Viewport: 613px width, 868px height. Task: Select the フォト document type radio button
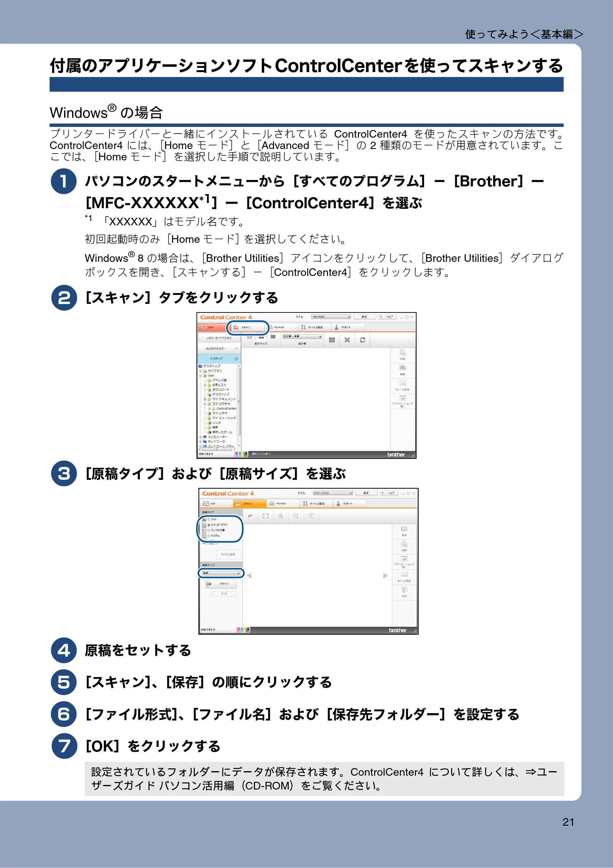point(209,519)
